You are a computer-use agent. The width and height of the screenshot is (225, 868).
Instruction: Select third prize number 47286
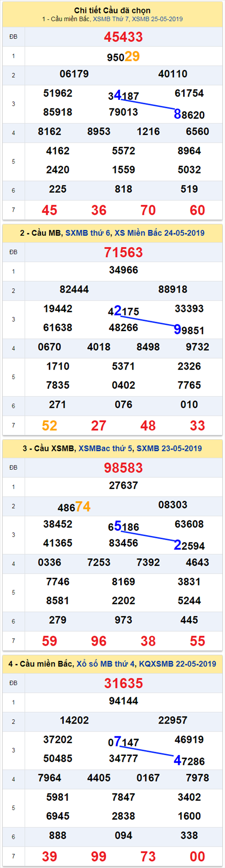point(189,761)
